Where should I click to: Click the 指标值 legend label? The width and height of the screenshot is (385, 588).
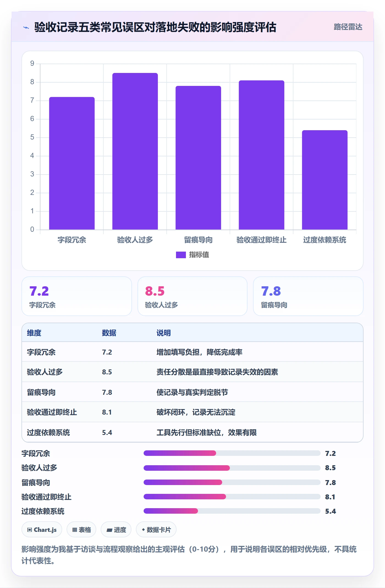tap(199, 255)
